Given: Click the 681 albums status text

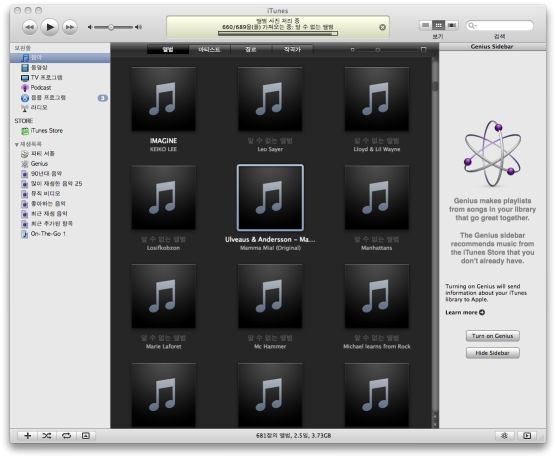Looking at the screenshot, I should [293, 436].
